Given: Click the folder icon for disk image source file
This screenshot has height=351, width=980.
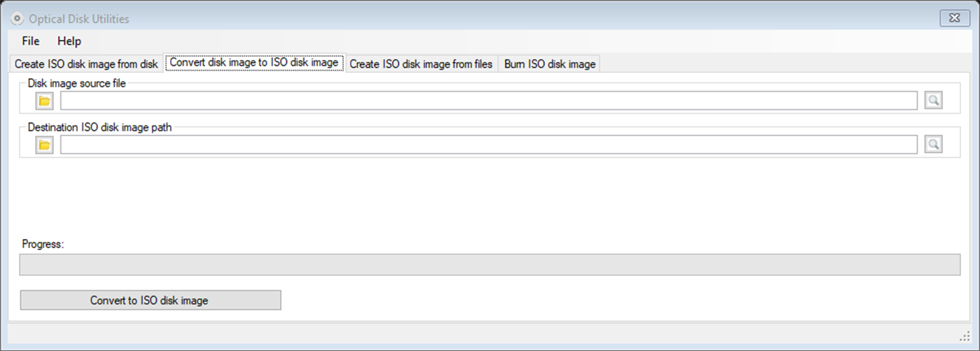Looking at the screenshot, I should pyautogui.click(x=44, y=101).
